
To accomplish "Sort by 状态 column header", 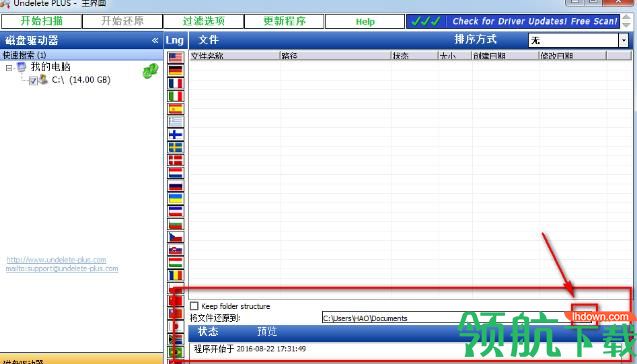I will pyautogui.click(x=414, y=56).
